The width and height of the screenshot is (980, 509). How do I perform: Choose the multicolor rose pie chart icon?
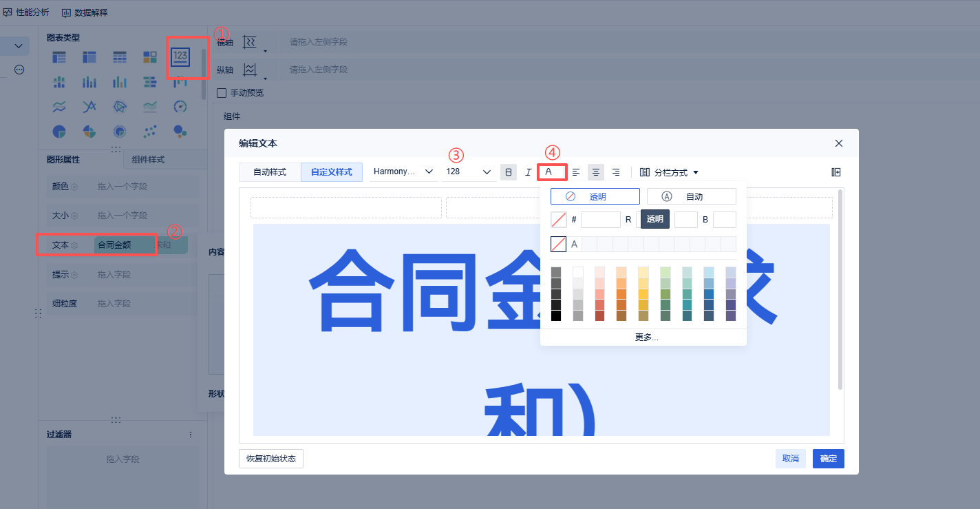coord(89,131)
